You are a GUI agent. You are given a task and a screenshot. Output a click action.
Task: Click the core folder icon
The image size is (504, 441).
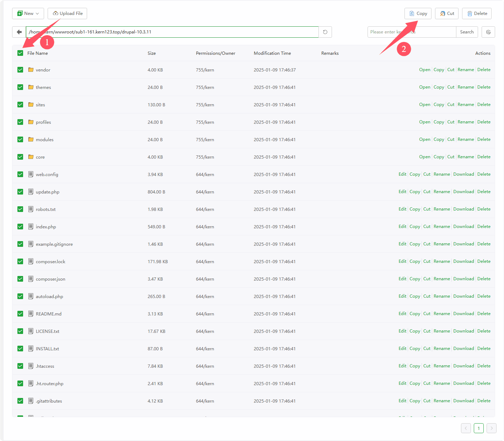(x=31, y=157)
